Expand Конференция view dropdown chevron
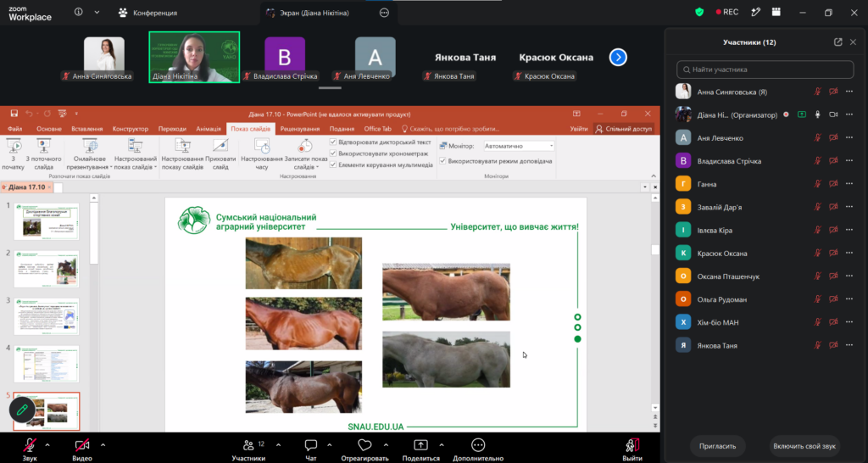The height and width of the screenshot is (463, 868). pos(97,12)
